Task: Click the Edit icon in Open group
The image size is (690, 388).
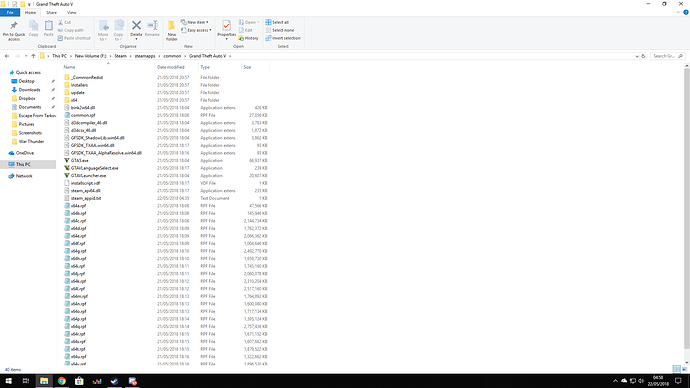Action: [x=242, y=30]
